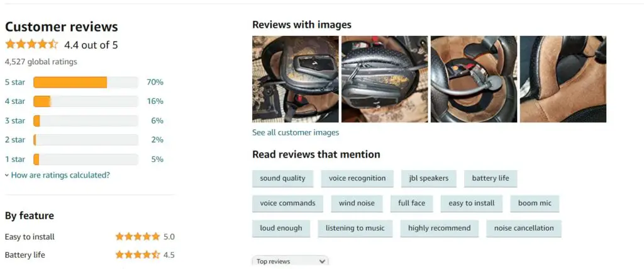Open See all customer images link
The image size is (644, 269).
296,132
